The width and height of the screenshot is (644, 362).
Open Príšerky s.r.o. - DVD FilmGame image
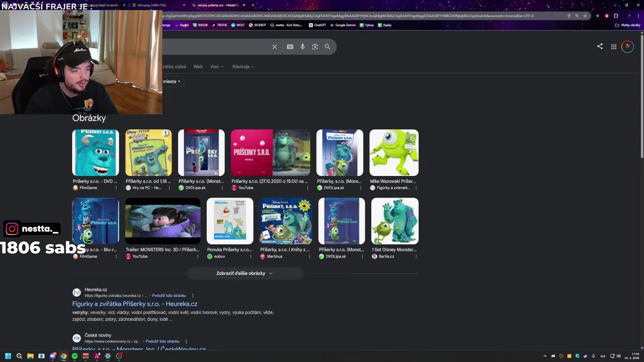click(96, 153)
